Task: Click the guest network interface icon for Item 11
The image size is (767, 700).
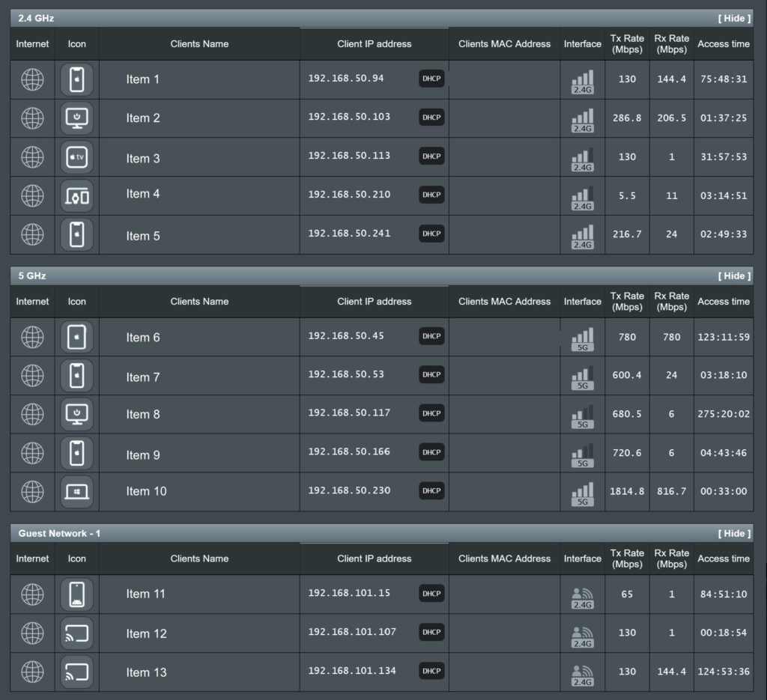Action: pos(582,598)
